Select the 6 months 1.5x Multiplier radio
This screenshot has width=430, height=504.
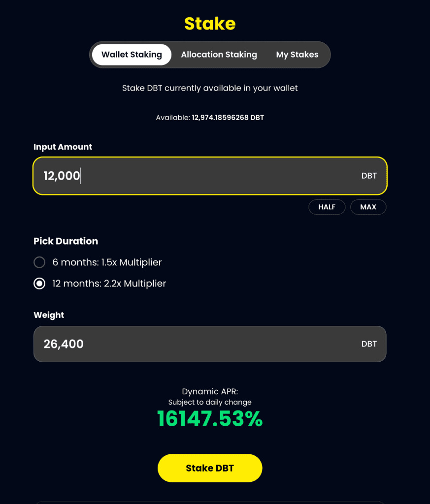coord(39,262)
